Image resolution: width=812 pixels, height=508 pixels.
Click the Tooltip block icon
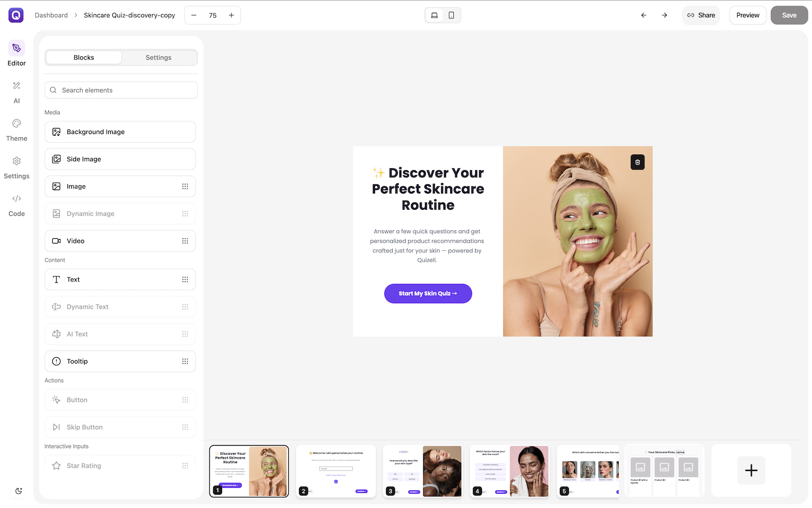coord(56,361)
